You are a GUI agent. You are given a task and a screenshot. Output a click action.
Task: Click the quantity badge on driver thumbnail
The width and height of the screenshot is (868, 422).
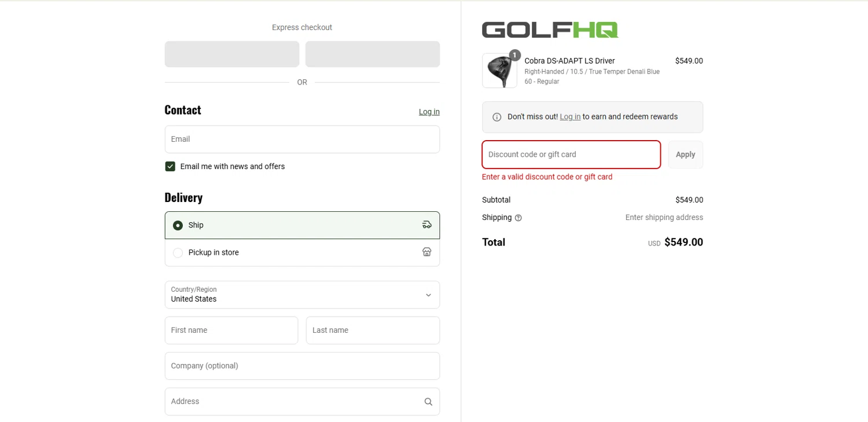click(514, 55)
